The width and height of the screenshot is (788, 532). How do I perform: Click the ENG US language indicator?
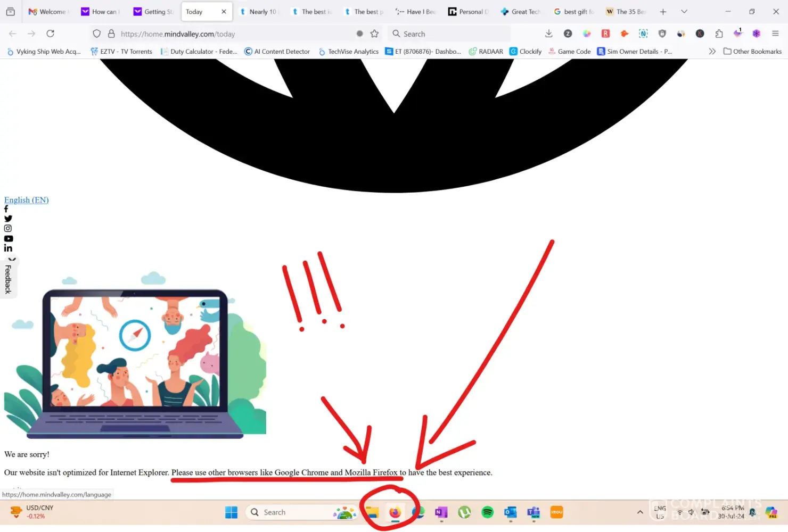click(x=660, y=512)
